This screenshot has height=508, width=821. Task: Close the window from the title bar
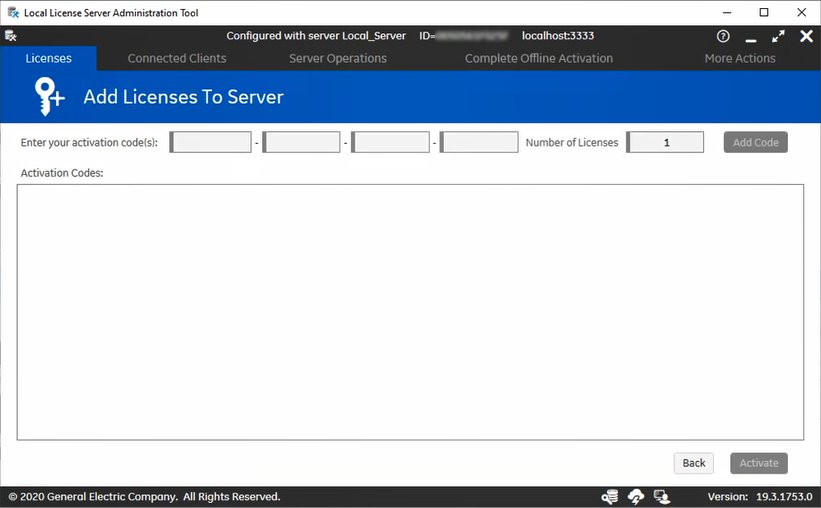(x=802, y=13)
